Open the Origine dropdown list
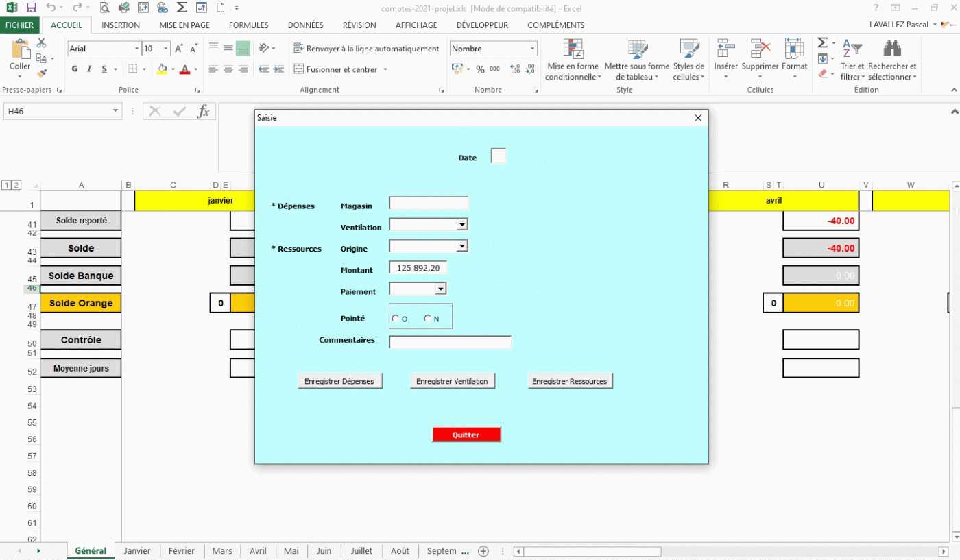The width and height of the screenshot is (960, 560). coord(462,246)
